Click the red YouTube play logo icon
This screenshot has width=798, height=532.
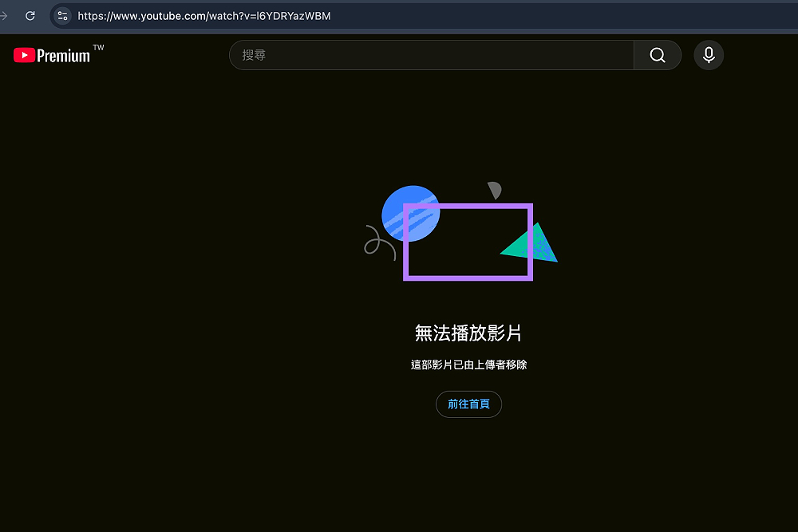point(24,55)
